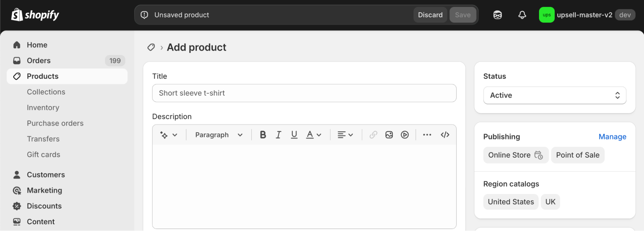This screenshot has height=231, width=644.
Task: Expand the text alignment dropdown
Action: point(345,135)
